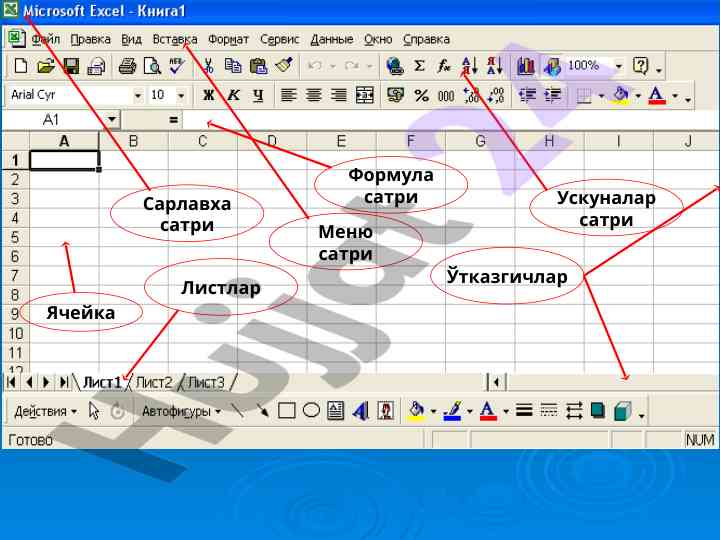The width and height of the screenshot is (720, 540).
Task: Align text right
Action: coord(339,95)
